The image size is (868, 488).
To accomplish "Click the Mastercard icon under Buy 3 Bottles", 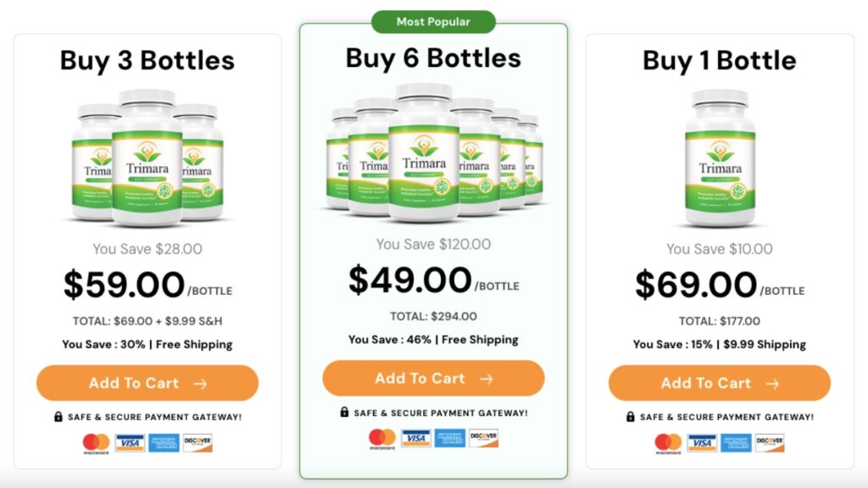I will (x=96, y=441).
